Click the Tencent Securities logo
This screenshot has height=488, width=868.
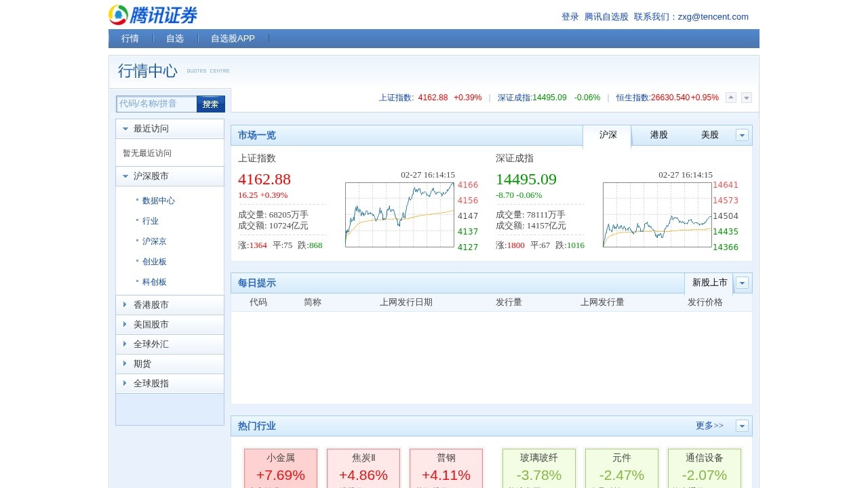[x=153, y=15]
